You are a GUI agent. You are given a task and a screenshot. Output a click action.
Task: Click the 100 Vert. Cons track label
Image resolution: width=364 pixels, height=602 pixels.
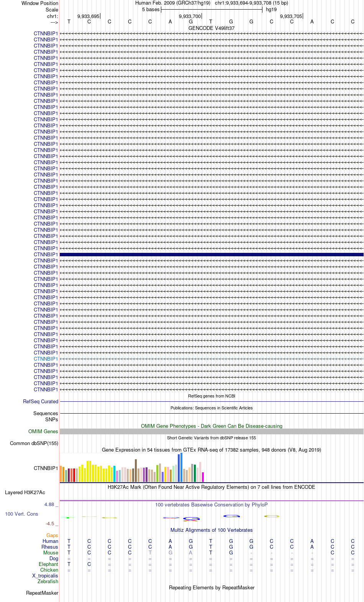(21, 514)
